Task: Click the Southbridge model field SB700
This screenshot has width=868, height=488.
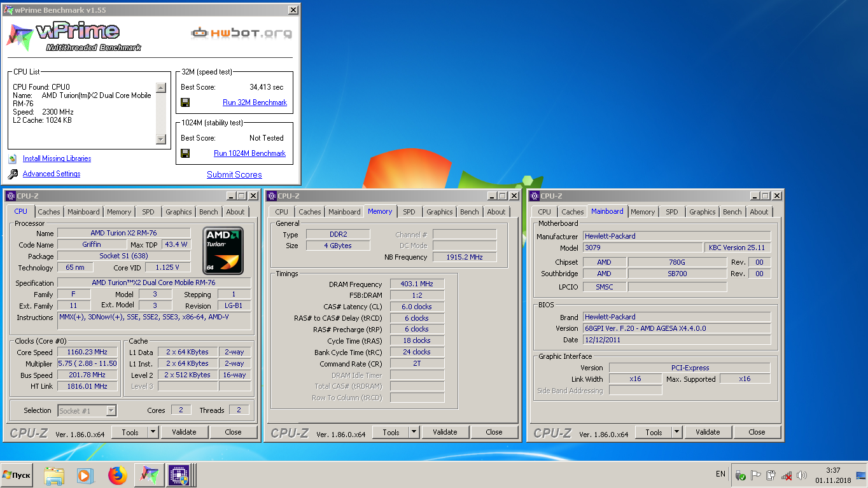Action: [677, 274]
